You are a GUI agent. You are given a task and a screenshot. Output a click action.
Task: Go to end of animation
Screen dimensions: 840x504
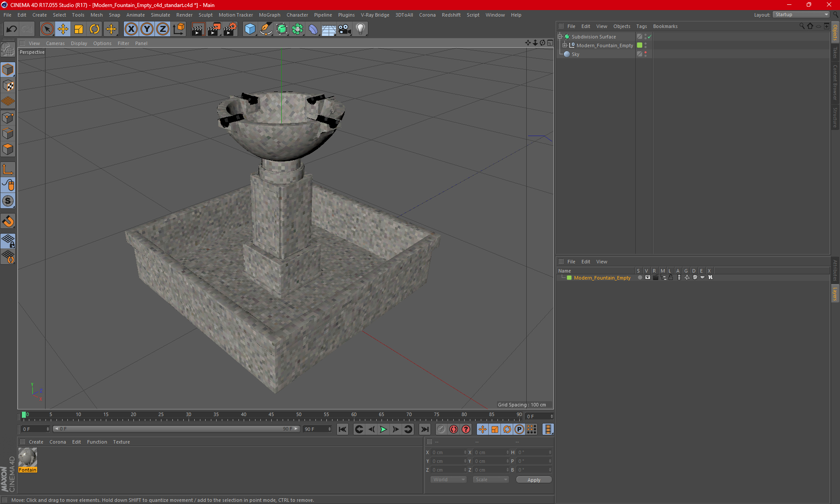[424, 429]
